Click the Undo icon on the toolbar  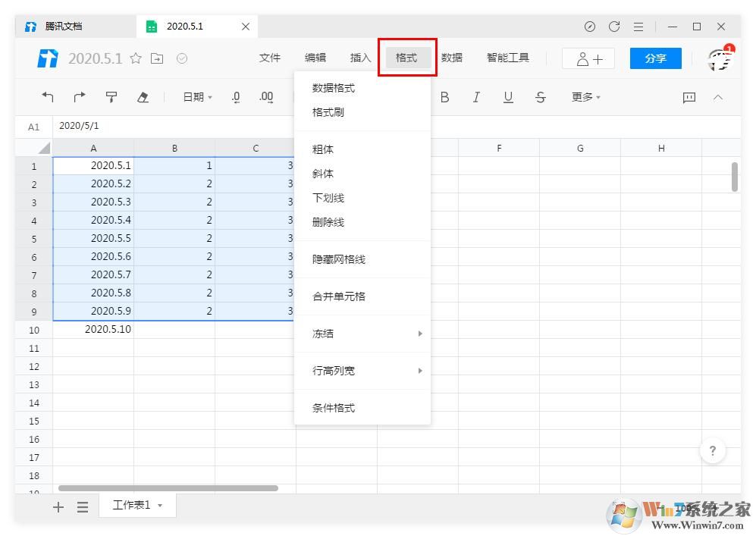point(48,97)
